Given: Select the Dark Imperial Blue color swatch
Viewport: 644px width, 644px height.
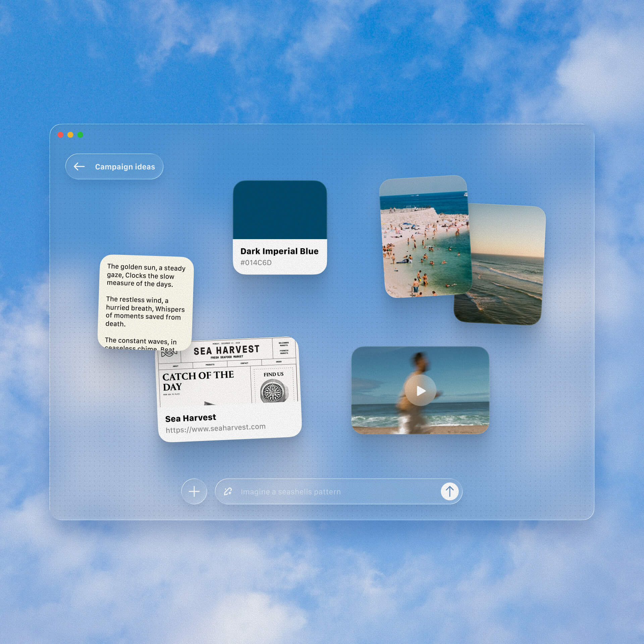Looking at the screenshot, I should [x=280, y=210].
